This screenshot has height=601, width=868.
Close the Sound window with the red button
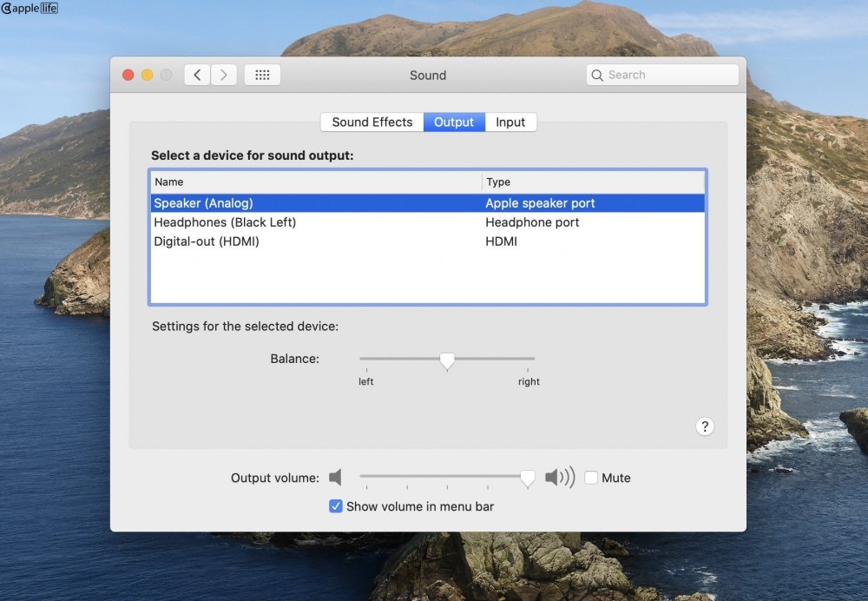point(128,75)
